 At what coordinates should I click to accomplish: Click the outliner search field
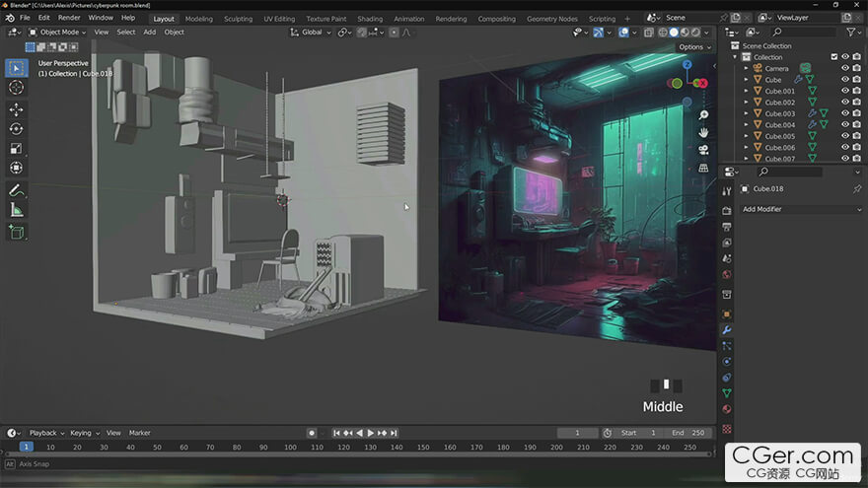click(x=804, y=33)
